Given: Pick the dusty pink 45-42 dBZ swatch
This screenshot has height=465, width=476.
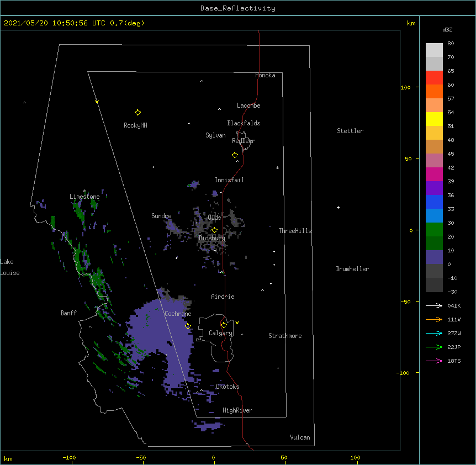Looking at the screenshot, I should (434, 160).
